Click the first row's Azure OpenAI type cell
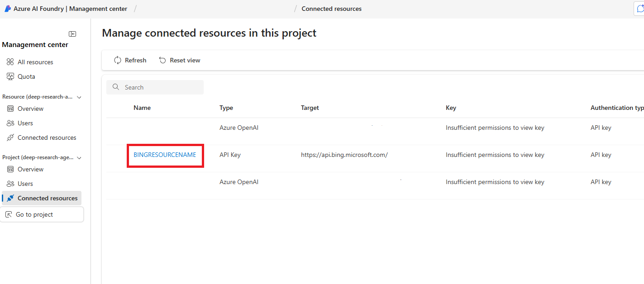Image resolution: width=644 pixels, height=284 pixels. 239,128
